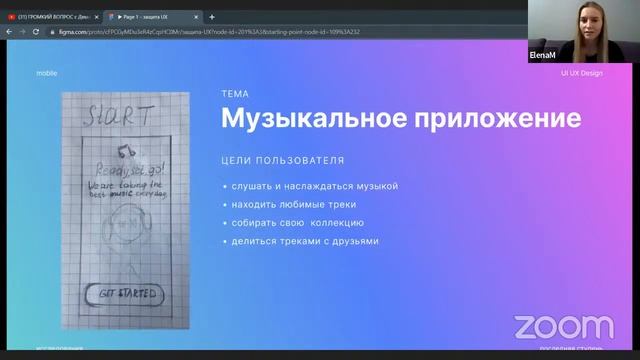The image size is (640, 360).
Task: Click the Figma favicon on second tab
Action: tap(111, 17)
